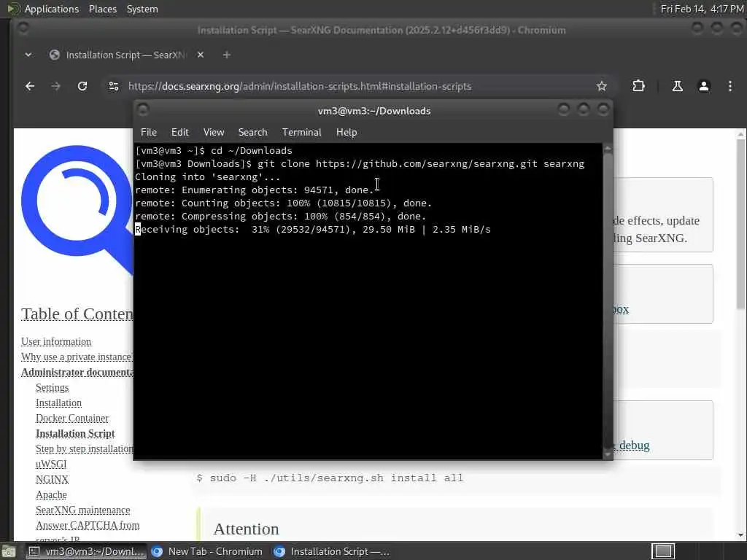Open Chromium Labs flask icon

[677, 86]
